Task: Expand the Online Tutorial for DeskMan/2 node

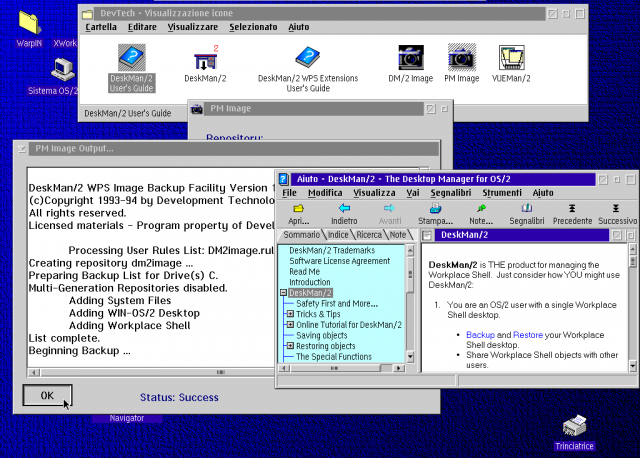Action: [x=290, y=325]
